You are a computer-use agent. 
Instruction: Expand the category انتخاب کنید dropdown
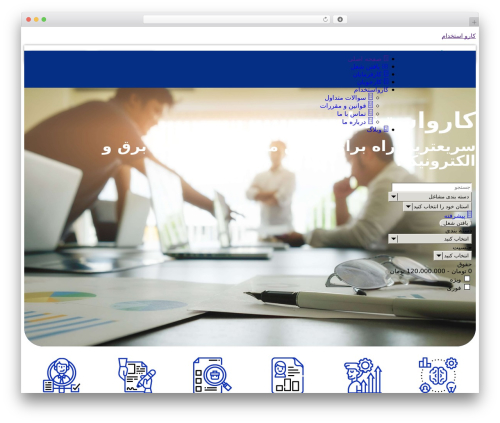click(430, 239)
